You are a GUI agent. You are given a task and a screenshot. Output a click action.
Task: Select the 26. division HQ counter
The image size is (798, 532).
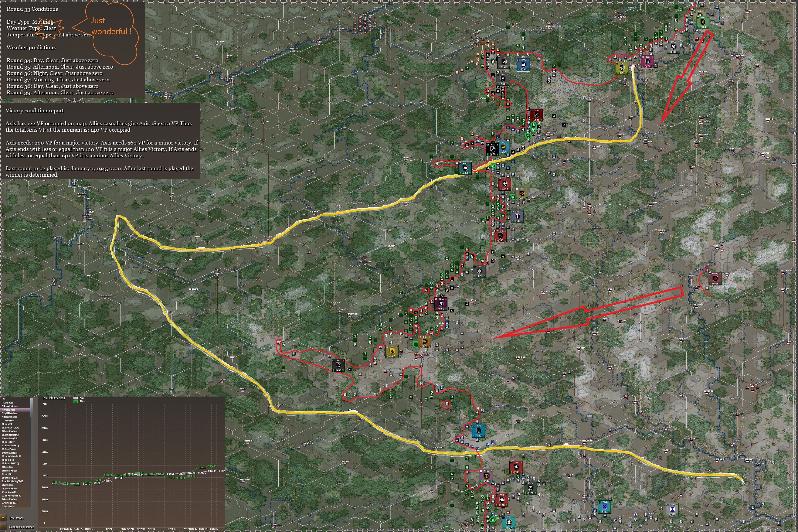tap(392, 352)
